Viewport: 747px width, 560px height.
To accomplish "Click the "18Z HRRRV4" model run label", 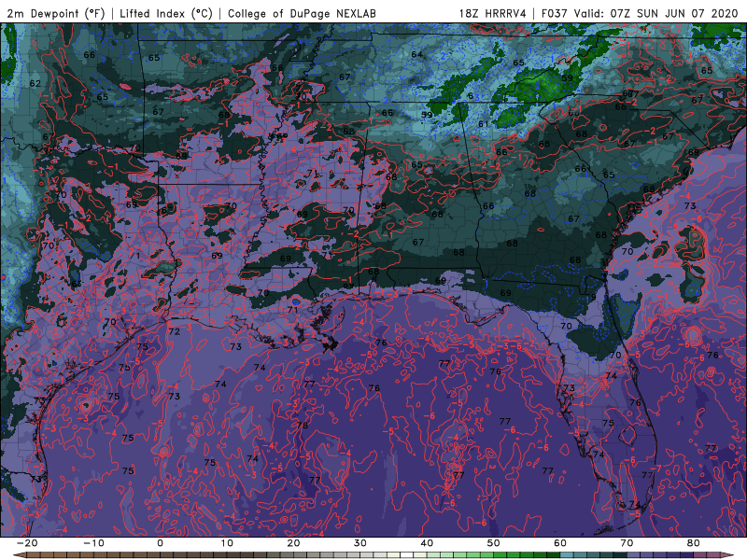I will point(493,13).
